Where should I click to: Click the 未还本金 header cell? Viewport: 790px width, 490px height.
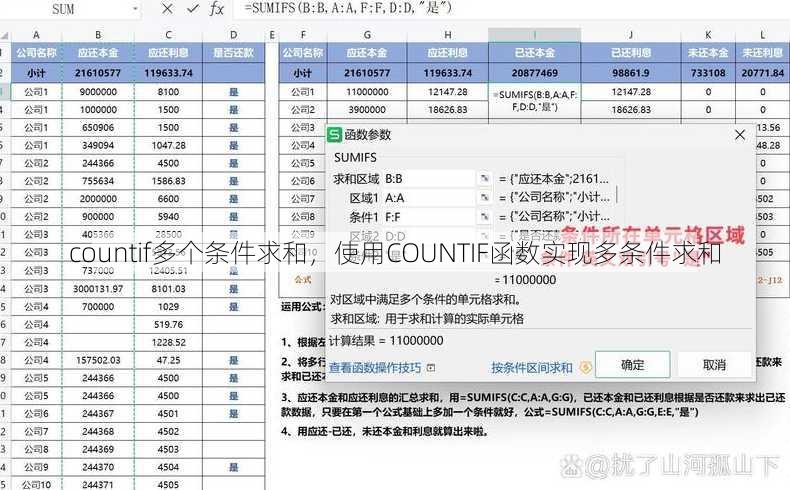tap(708, 52)
